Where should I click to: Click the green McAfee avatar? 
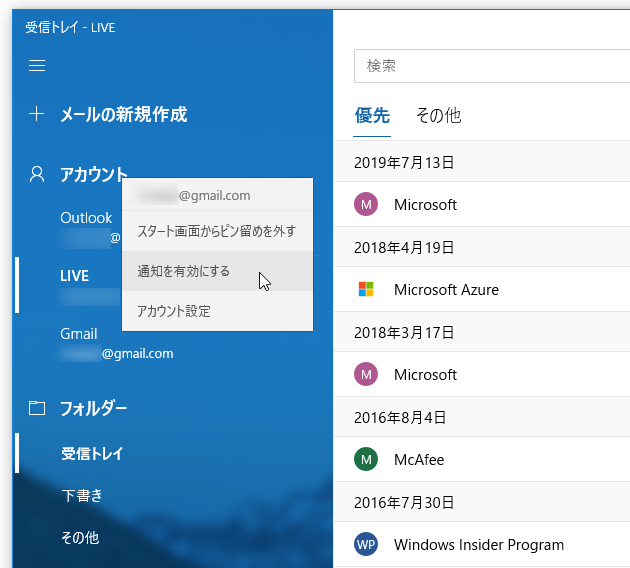[x=366, y=459]
